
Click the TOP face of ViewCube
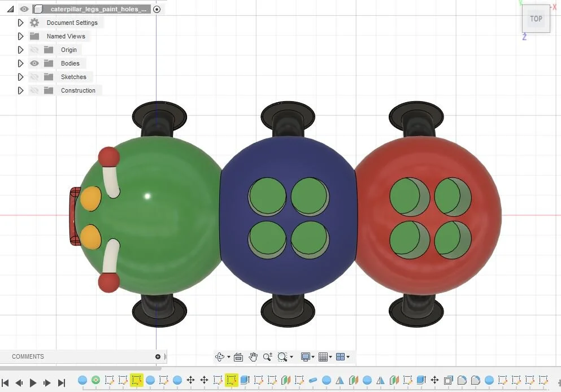click(536, 19)
